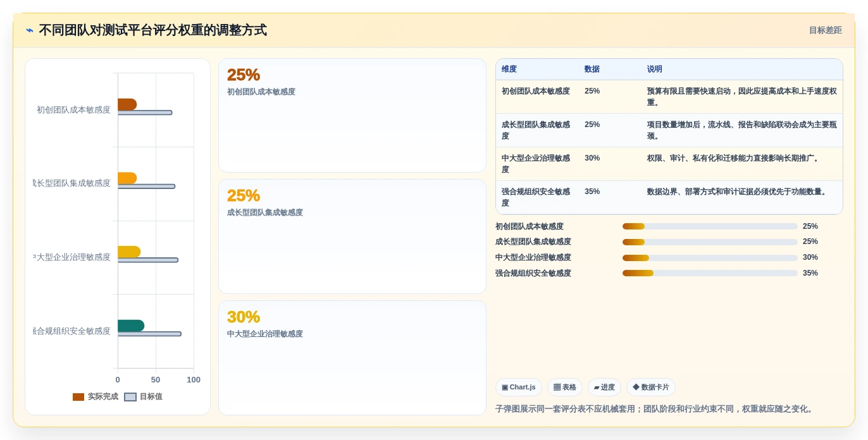Click the description starting 权限、审计、私有化

[x=734, y=158]
